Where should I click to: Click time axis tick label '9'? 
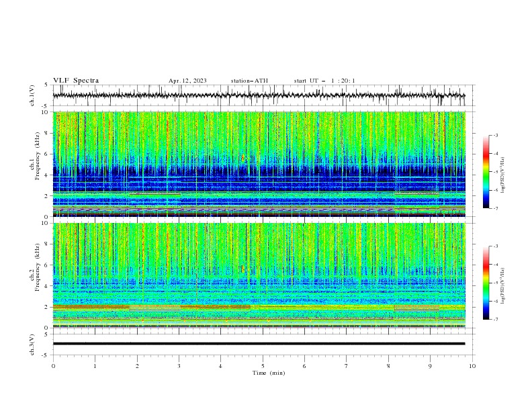pyautogui.click(x=430, y=366)
